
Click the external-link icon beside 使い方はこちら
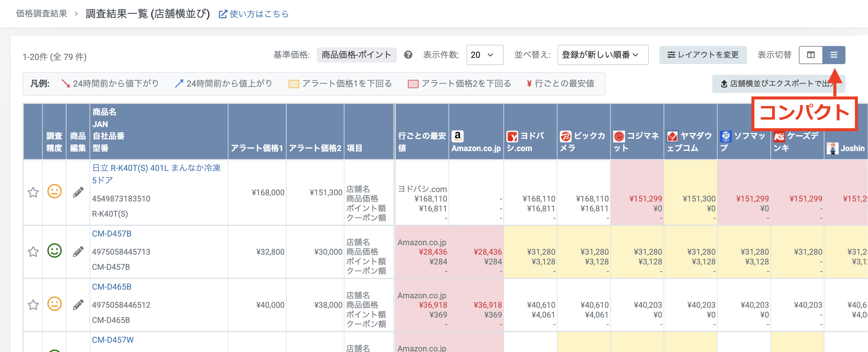click(x=223, y=14)
